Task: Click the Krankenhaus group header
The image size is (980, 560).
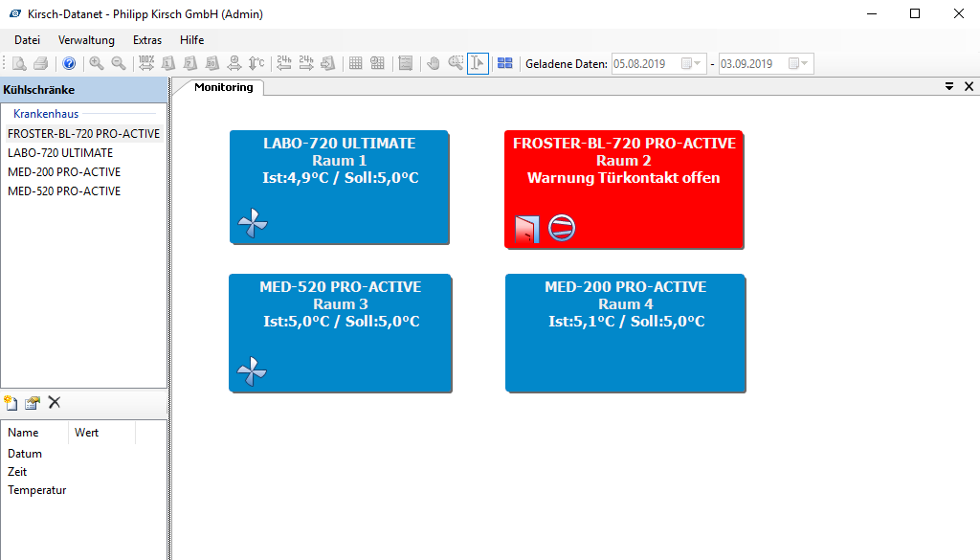Action: (46, 114)
